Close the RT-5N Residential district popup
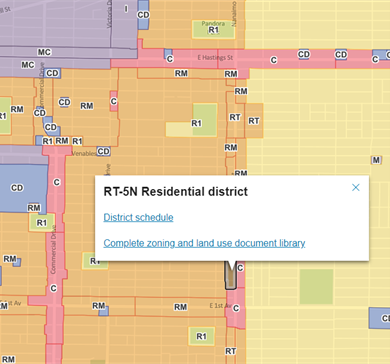Screen dimensions: 390x364 [x=356, y=187]
